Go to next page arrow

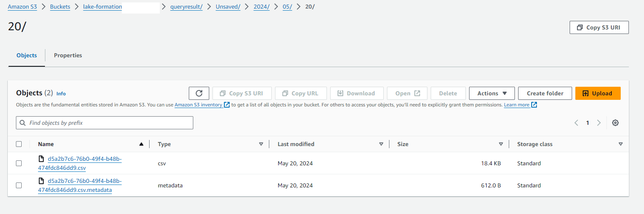tap(599, 123)
